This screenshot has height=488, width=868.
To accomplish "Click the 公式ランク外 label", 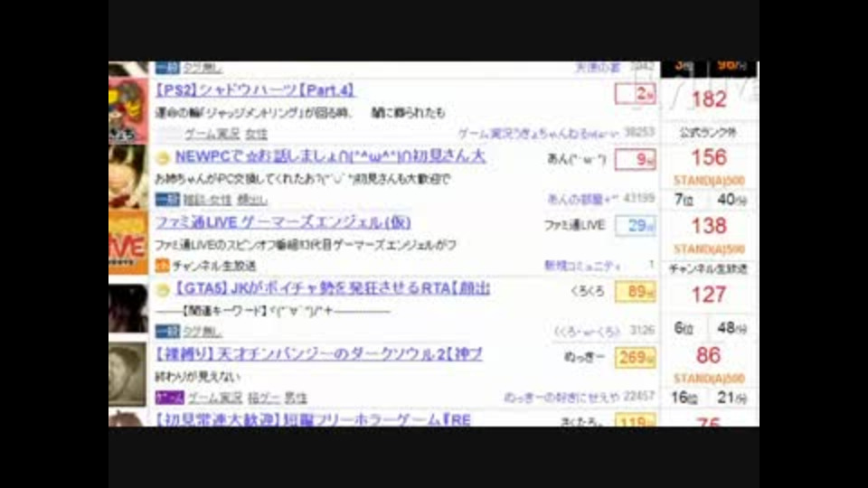I will tap(708, 133).
